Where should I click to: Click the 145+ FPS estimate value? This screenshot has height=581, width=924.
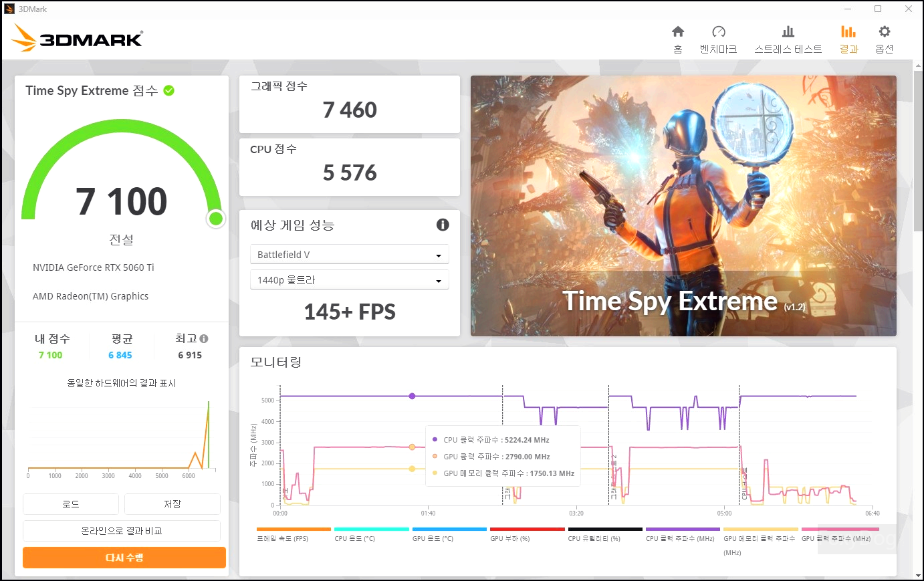(x=350, y=312)
